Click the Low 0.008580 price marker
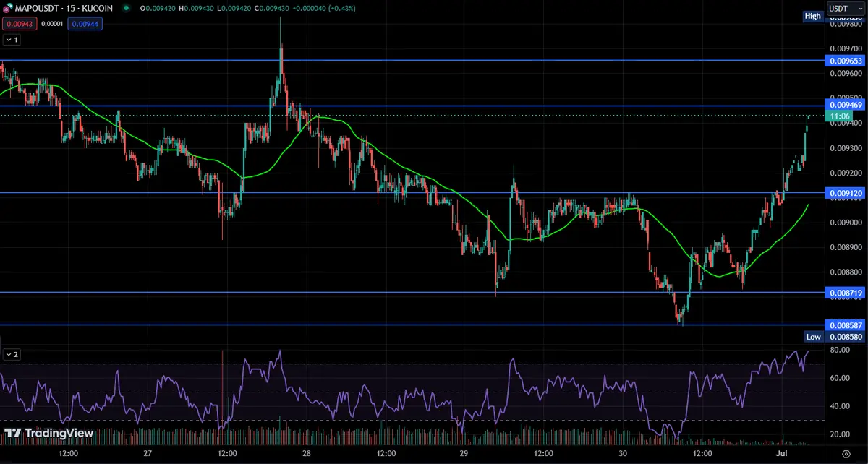This screenshot has width=868, height=464. pyautogui.click(x=835, y=337)
